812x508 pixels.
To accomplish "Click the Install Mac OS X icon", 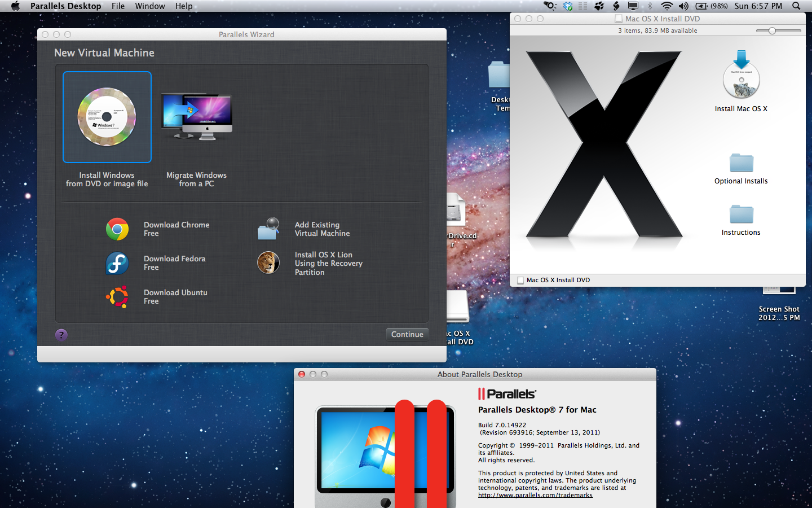I will [x=741, y=75].
